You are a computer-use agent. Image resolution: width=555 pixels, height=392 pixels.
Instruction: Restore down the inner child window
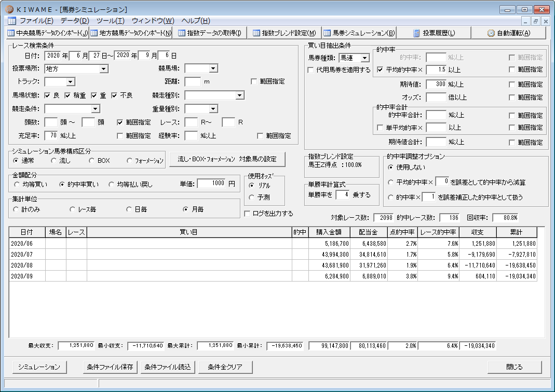(536, 22)
